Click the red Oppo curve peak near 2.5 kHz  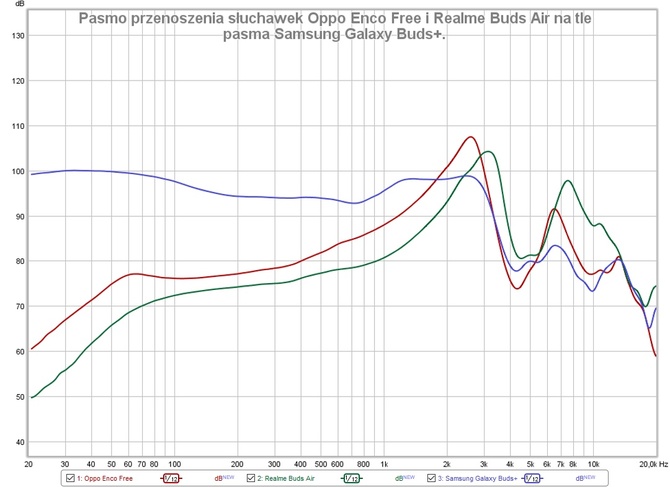point(470,137)
